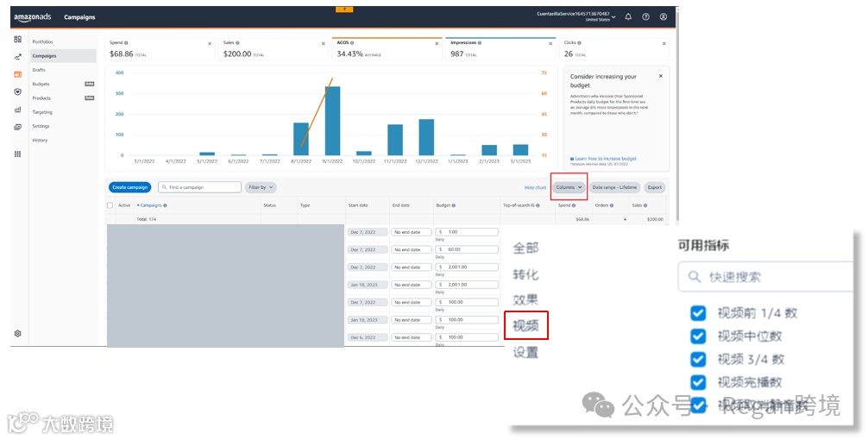
Task: Select the 视频 category in the columns panel
Action: (525, 326)
